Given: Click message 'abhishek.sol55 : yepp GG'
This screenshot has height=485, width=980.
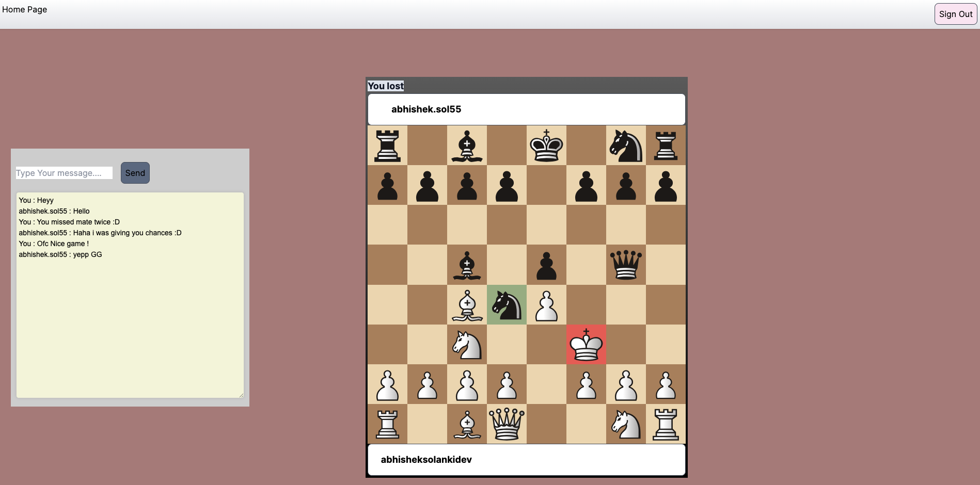Looking at the screenshot, I should pyautogui.click(x=60, y=254).
